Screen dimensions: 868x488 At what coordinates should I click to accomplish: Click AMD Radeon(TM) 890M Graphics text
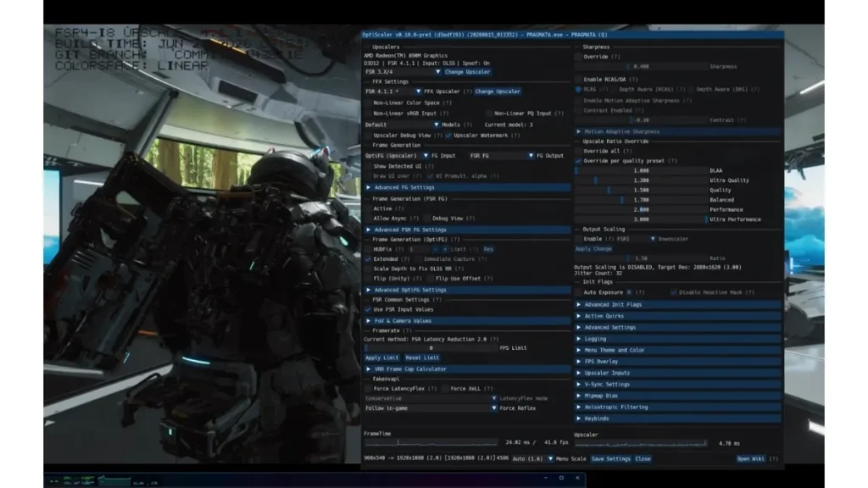tap(406, 55)
